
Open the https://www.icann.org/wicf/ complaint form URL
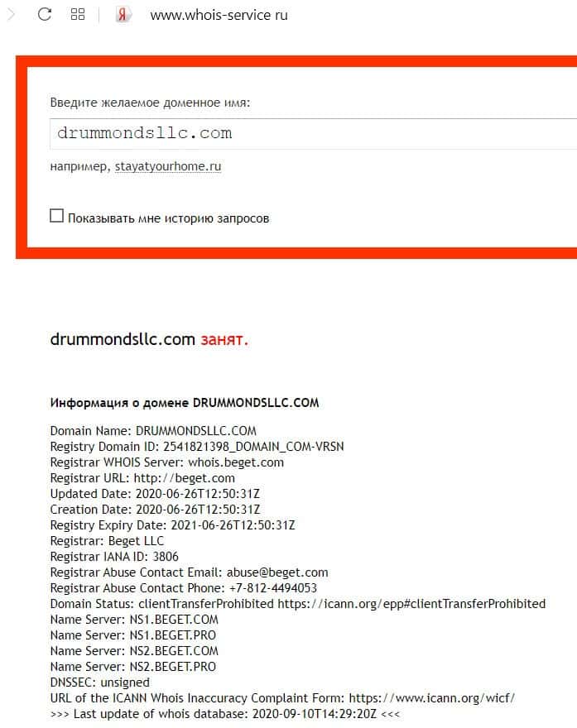click(x=432, y=698)
